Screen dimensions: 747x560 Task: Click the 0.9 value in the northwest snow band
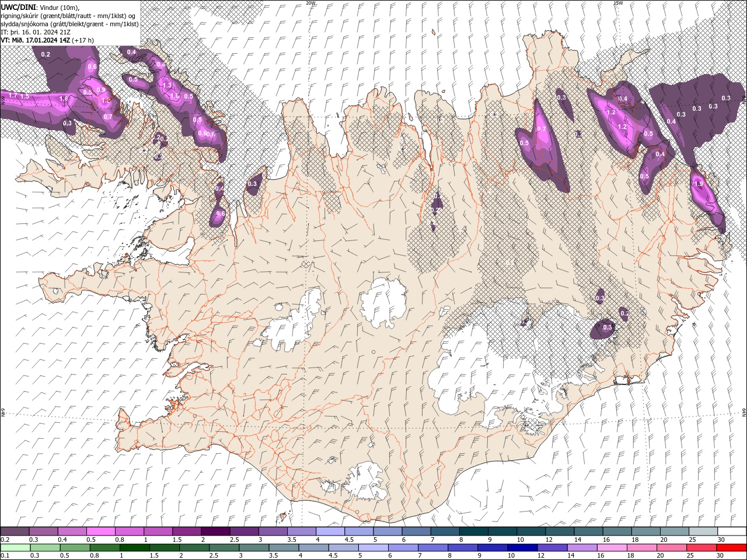click(102, 90)
